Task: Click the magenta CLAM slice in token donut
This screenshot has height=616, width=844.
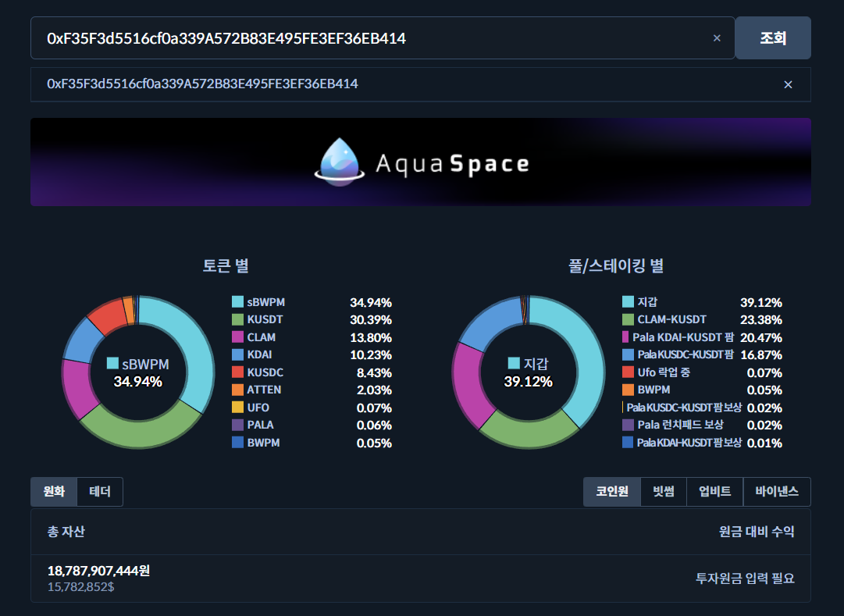Action: pos(77,388)
